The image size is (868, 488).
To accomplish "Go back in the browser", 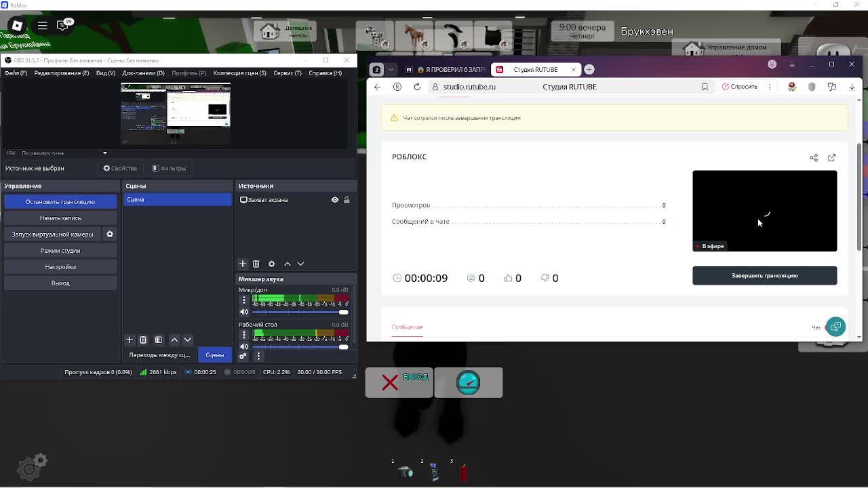I will click(x=378, y=87).
